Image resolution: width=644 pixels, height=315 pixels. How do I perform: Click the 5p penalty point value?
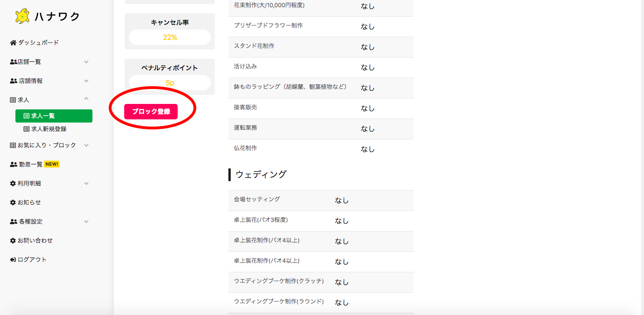pyautogui.click(x=170, y=83)
